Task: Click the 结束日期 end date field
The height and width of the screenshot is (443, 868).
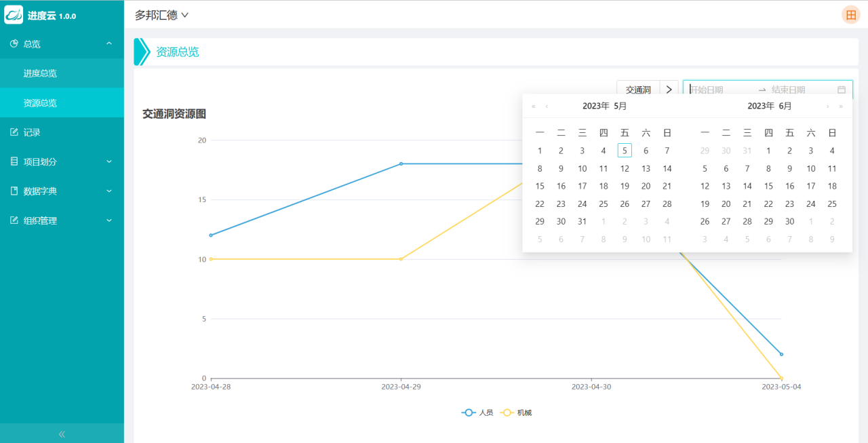Action: [x=789, y=90]
